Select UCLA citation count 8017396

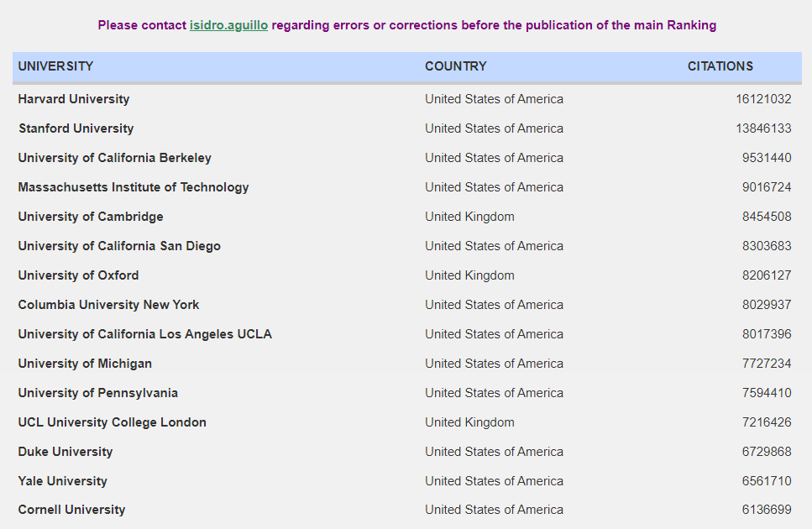coord(767,334)
